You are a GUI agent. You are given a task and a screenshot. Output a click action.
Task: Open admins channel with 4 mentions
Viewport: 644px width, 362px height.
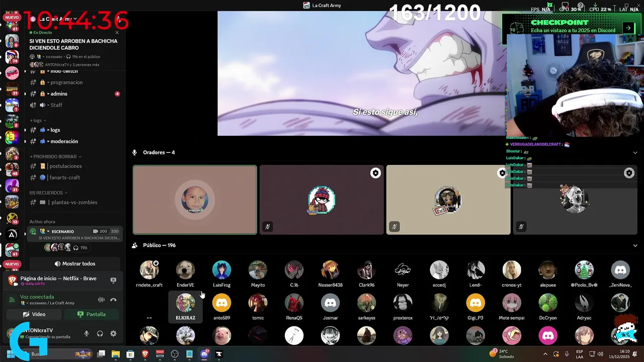(75, 94)
